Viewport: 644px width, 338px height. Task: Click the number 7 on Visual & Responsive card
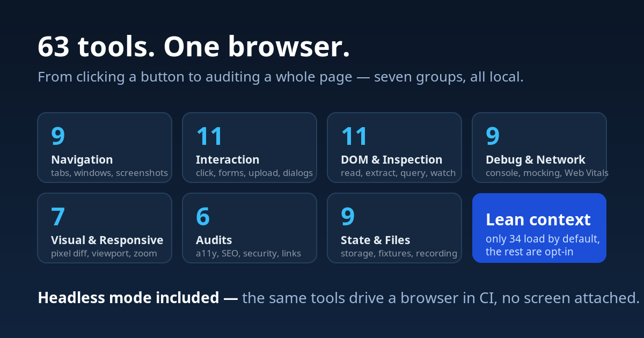coord(58,216)
